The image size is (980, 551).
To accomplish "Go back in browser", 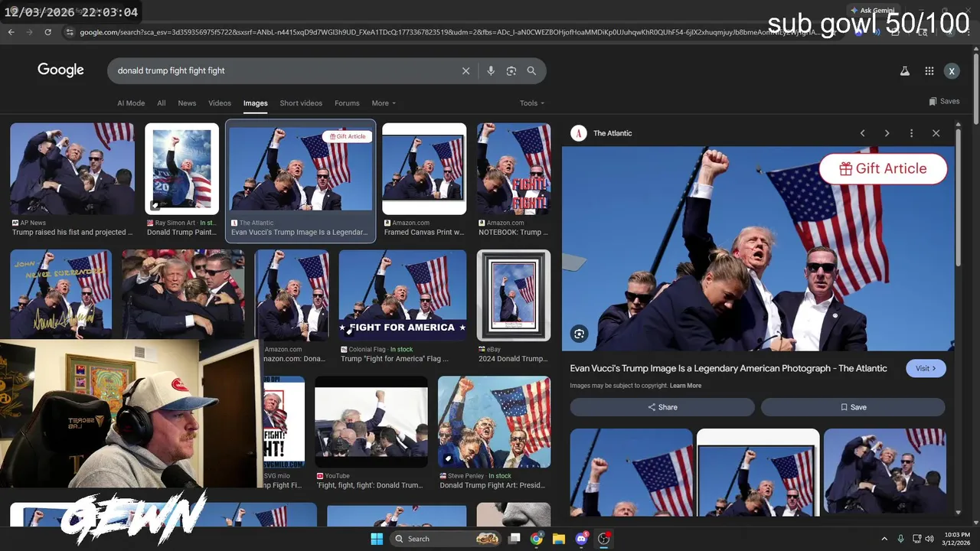I will (x=11, y=32).
